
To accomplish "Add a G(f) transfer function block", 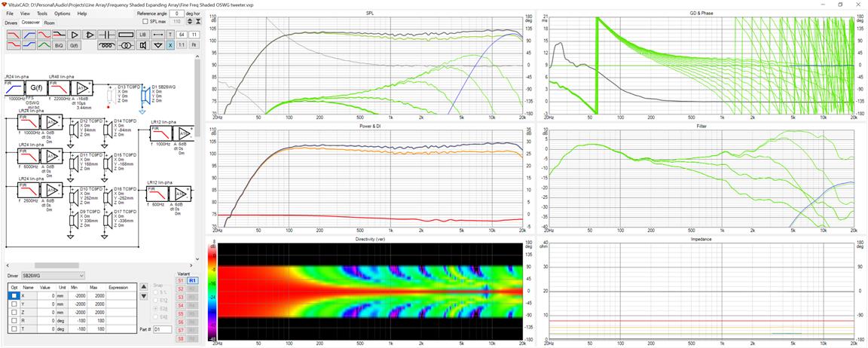I will click(74, 44).
